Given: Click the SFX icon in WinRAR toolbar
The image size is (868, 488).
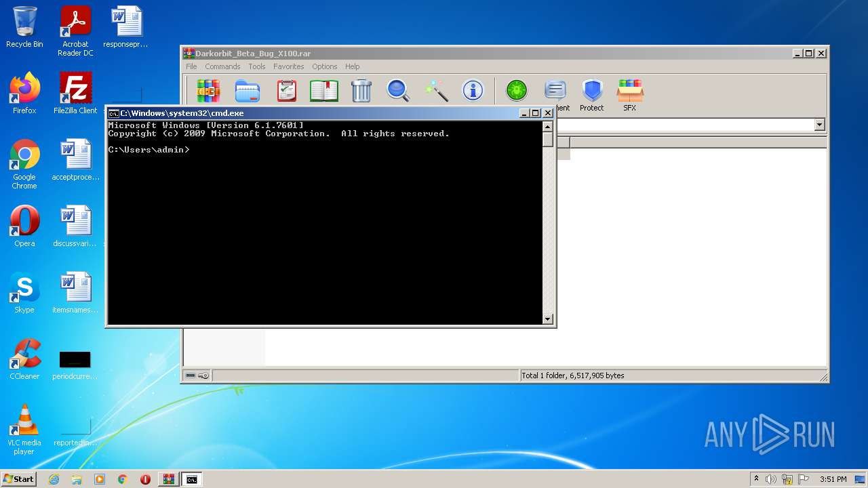Looking at the screenshot, I should click(x=629, y=90).
